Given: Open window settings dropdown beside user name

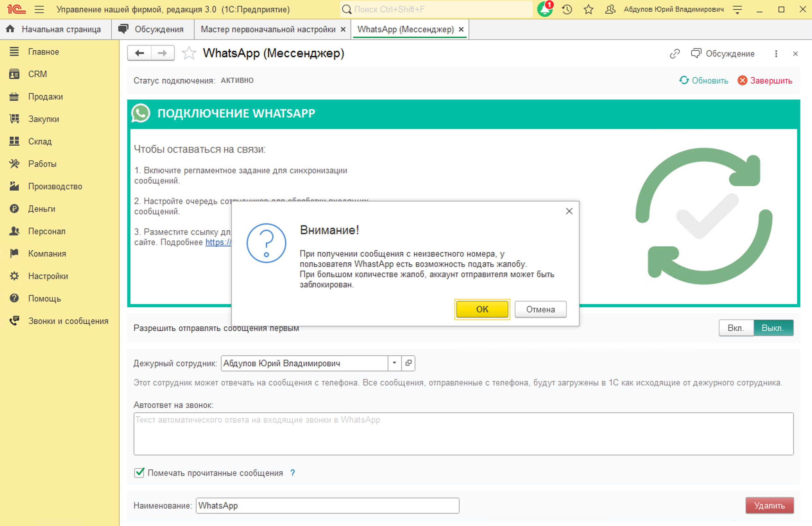Looking at the screenshot, I should coord(737,10).
